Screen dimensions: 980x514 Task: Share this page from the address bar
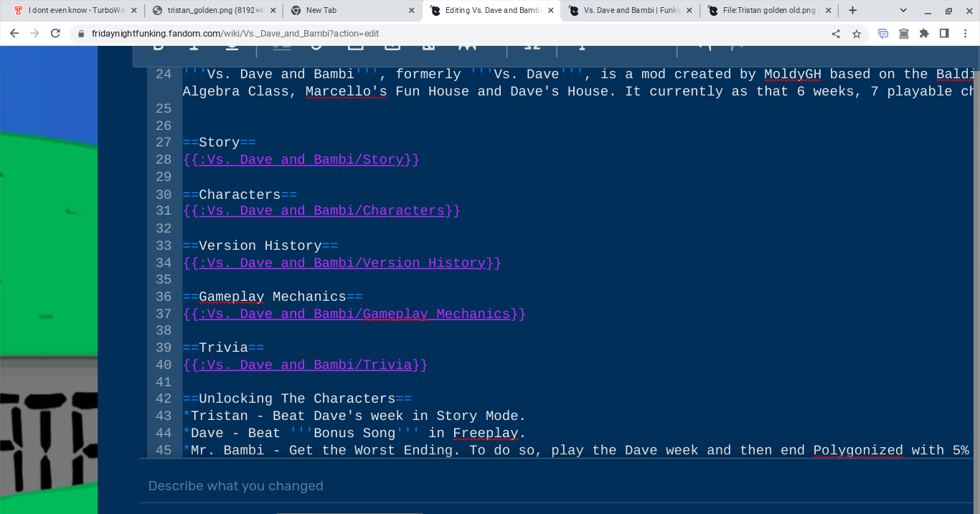(x=836, y=34)
